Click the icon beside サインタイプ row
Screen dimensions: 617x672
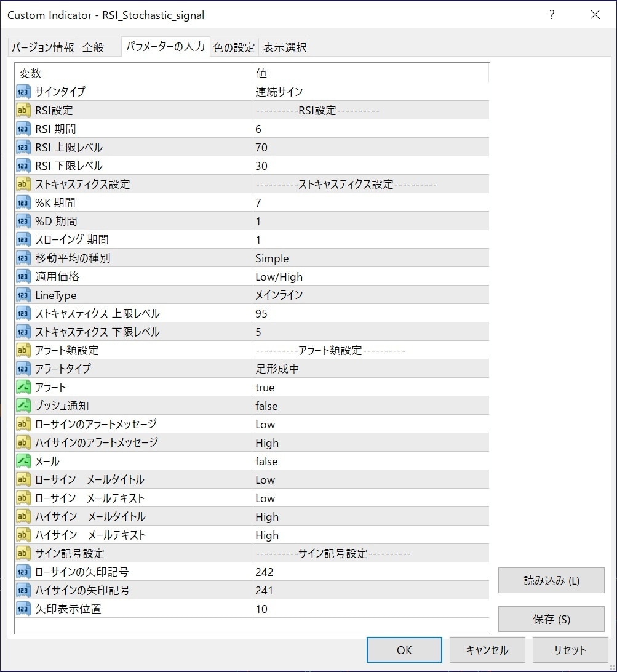point(23,92)
